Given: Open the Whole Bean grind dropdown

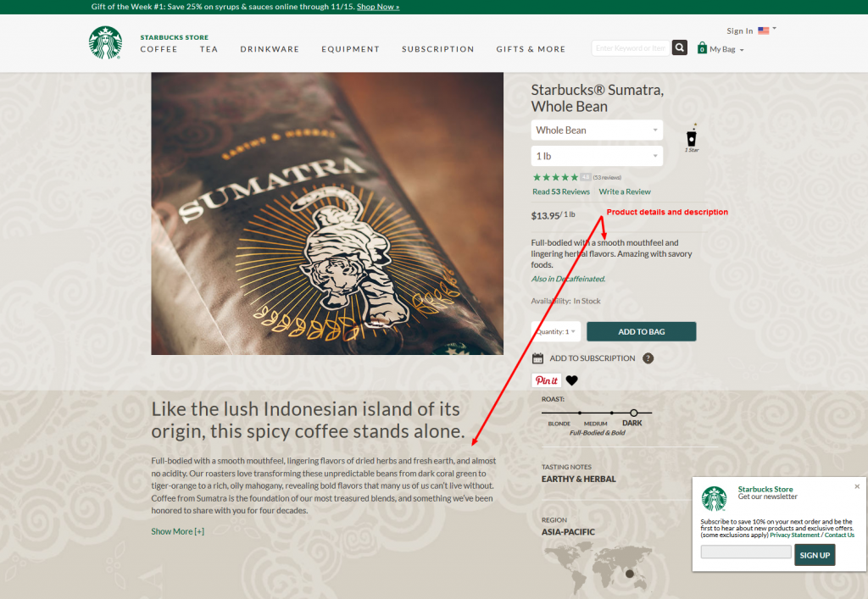Looking at the screenshot, I should [x=597, y=130].
